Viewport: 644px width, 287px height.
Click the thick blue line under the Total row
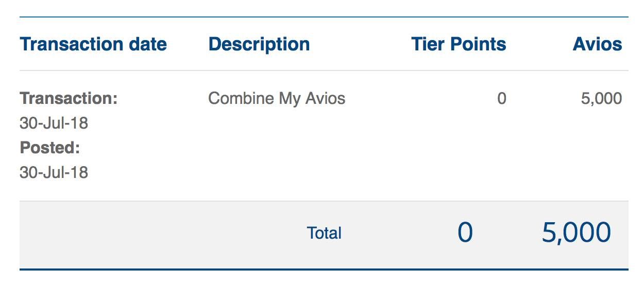point(324,269)
